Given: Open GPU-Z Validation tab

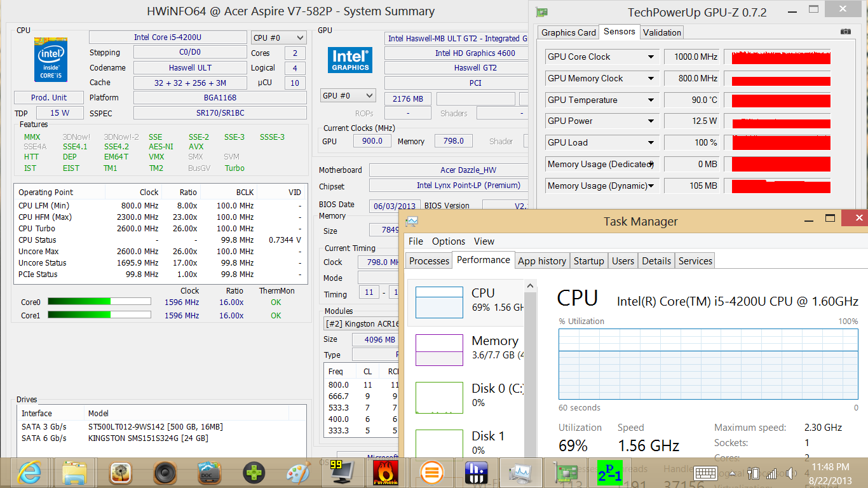Looking at the screenshot, I should pos(662,32).
